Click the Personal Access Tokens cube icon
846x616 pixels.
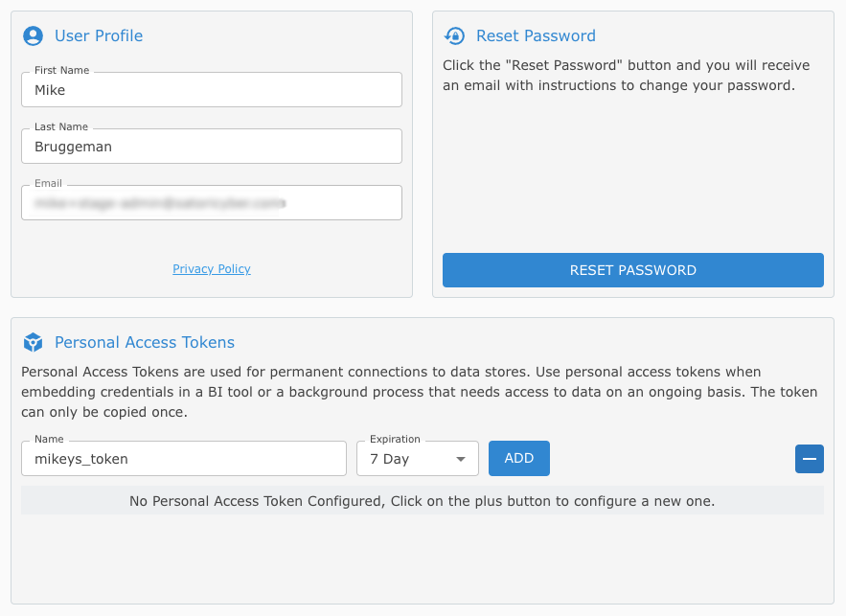point(33,342)
